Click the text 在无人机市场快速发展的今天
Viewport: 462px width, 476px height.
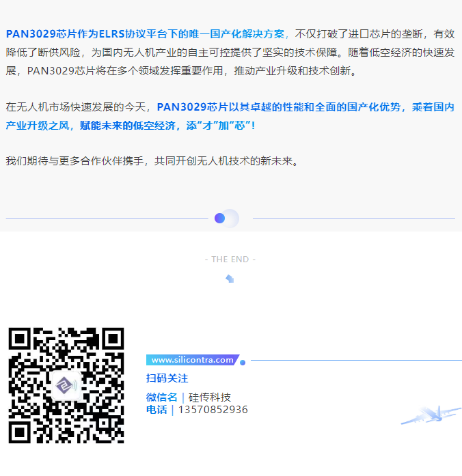pyautogui.click(x=76, y=107)
